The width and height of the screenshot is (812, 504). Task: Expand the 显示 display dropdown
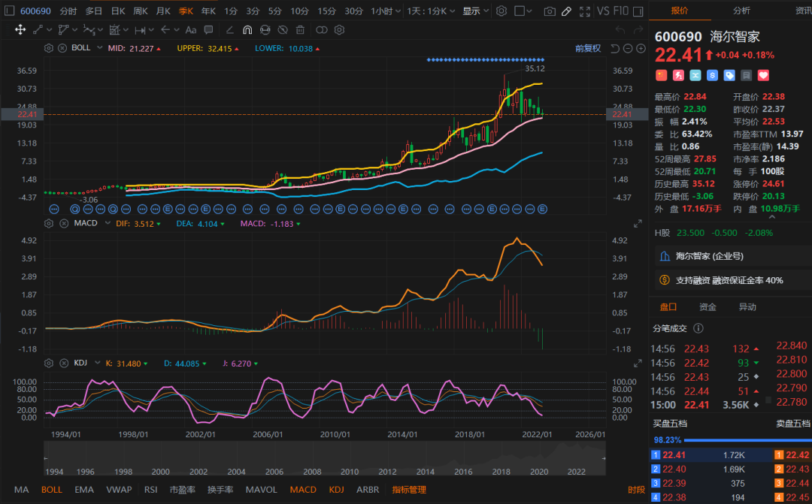click(474, 11)
